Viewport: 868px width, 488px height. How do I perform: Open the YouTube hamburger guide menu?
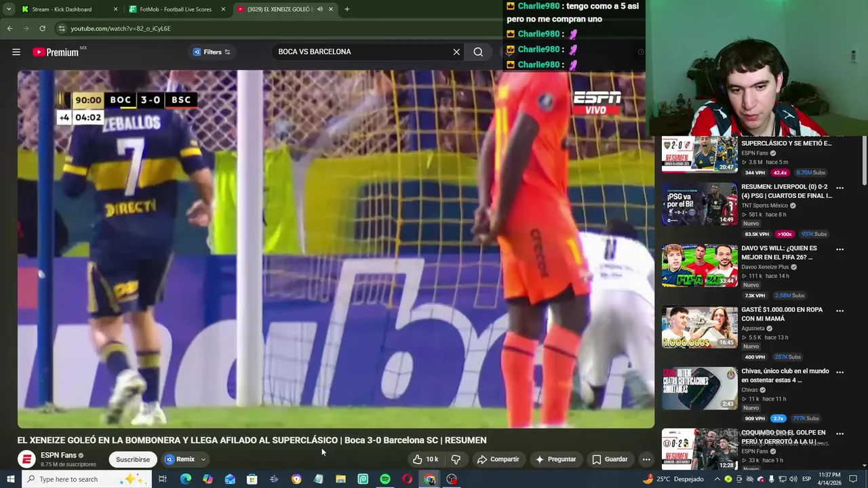click(16, 52)
